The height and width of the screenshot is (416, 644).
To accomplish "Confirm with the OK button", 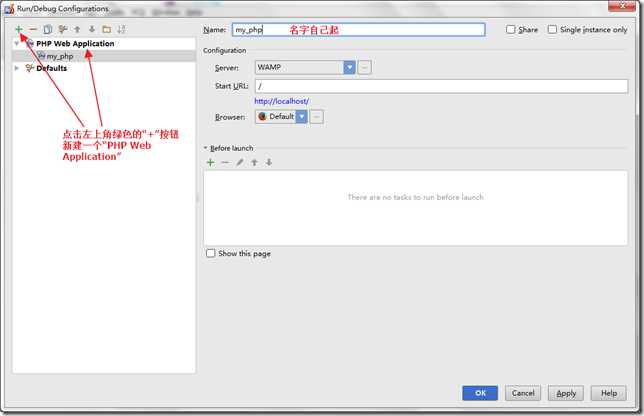I will pyautogui.click(x=480, y=393).
